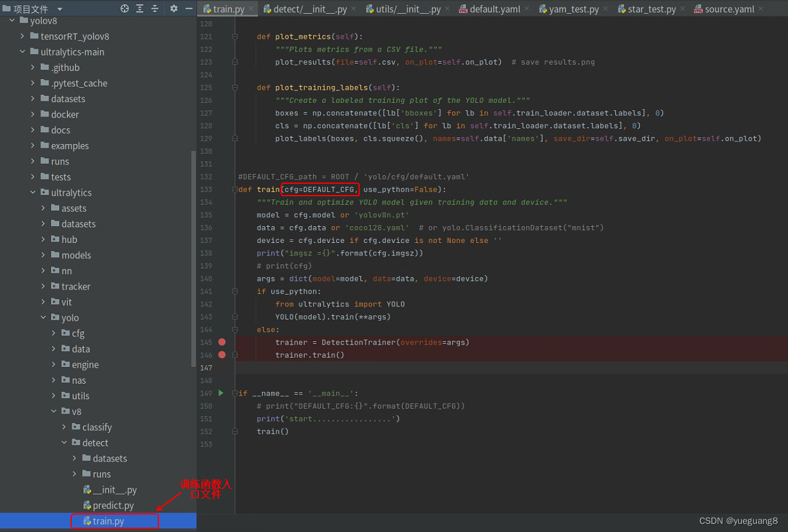Click DetectionTrainer on line 145

click(358, 342)
